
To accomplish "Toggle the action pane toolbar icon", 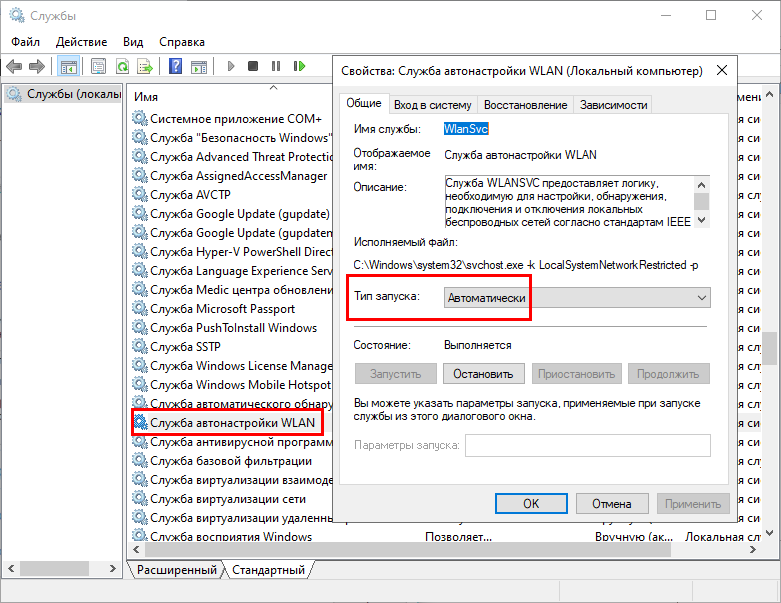I will (199, 66).
